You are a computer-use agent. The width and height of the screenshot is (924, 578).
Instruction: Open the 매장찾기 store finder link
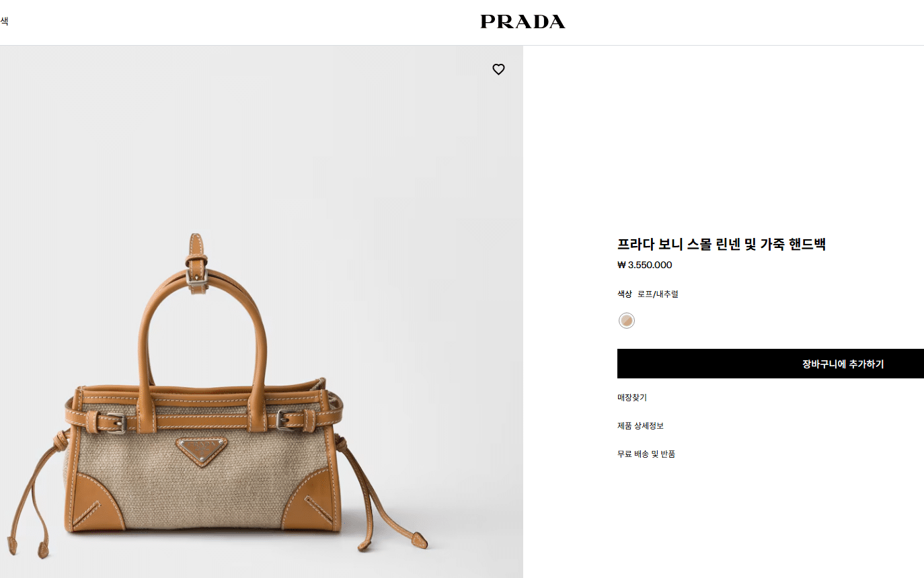click(632, 397)
